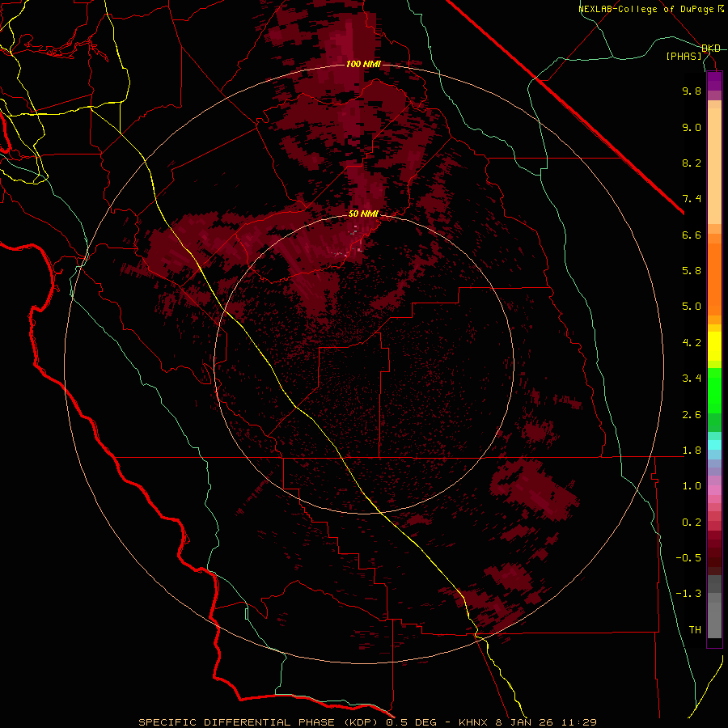This screenshot has height=728, width=728.
Task: Click the 1.0 scale value
Action: (692, 486)
